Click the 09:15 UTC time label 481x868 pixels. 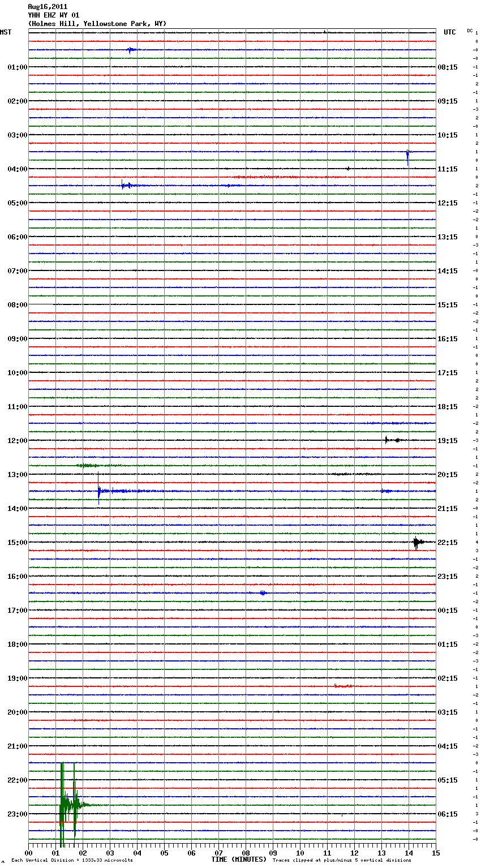448,101
